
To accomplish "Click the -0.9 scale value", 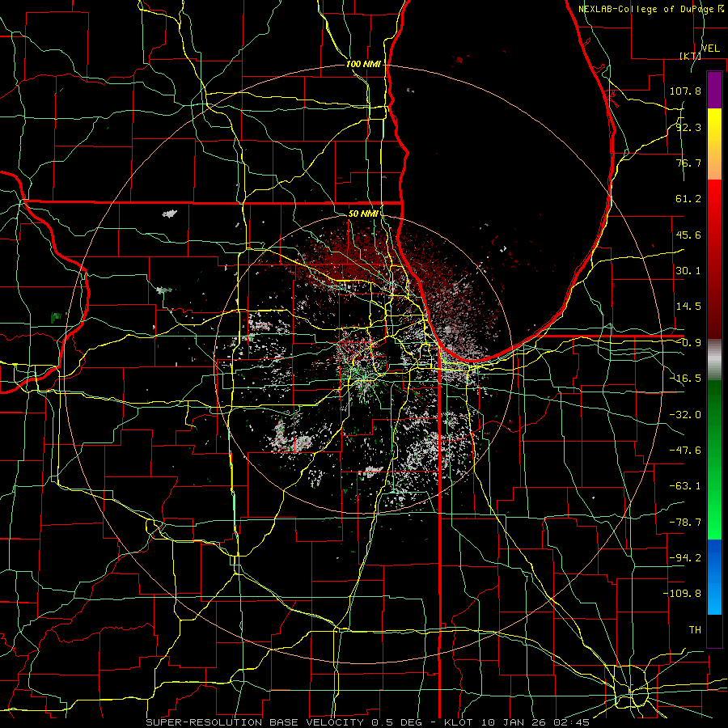I will [x=688, y=343].
